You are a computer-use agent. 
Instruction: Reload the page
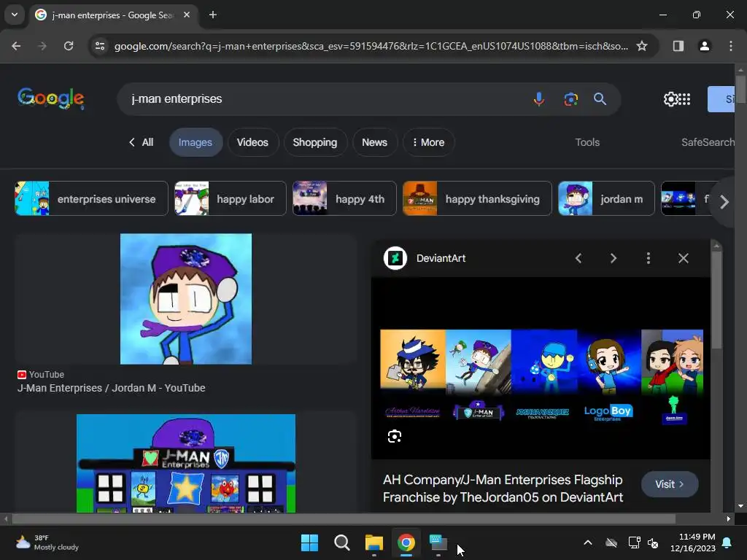pos(69,46)
